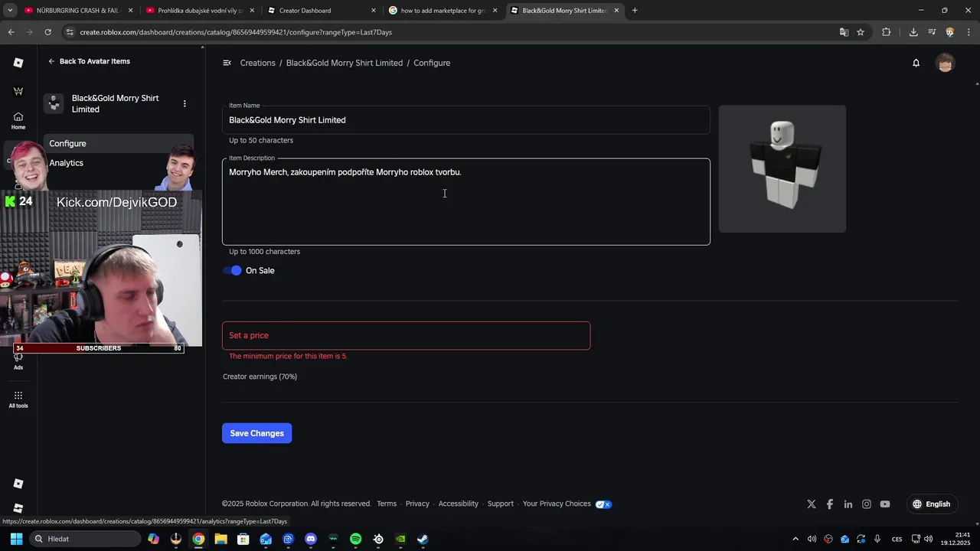Open browser extensions puzzle icon
Viewport: 980px width, 551px height.
pyautogui.click(x=886, y=32)
